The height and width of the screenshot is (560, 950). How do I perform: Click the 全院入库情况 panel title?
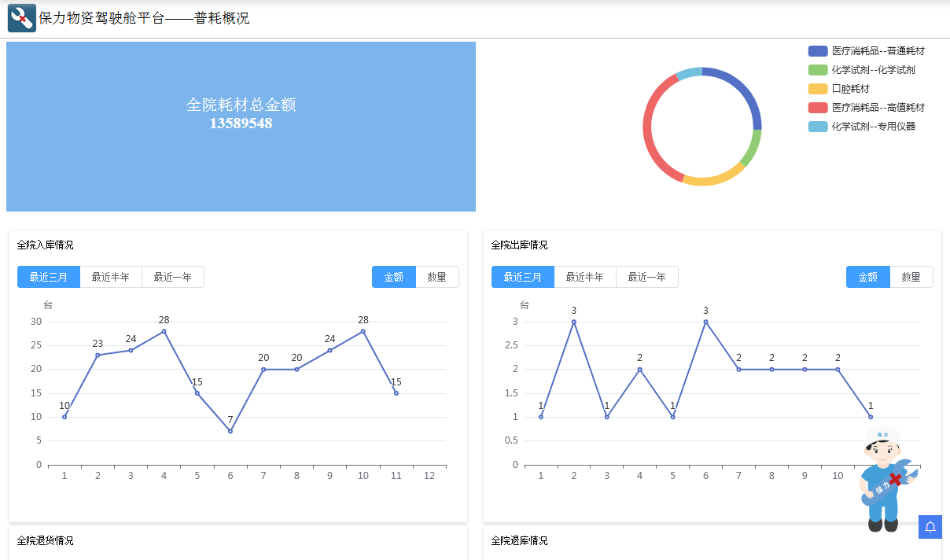click(x=46, y=245)
